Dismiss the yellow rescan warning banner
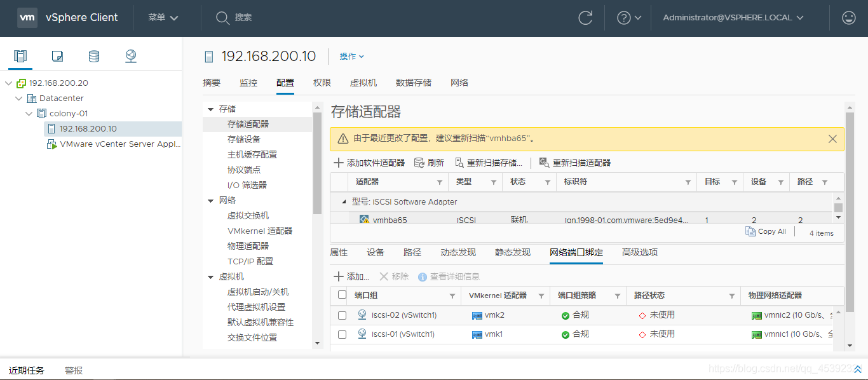Image resolution: width=868 pixels, height=380 pixels. (x=832, y=139)
